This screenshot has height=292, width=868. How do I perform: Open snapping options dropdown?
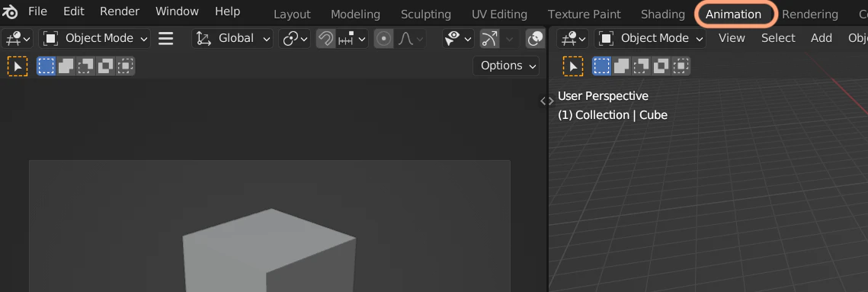(352, 38)
